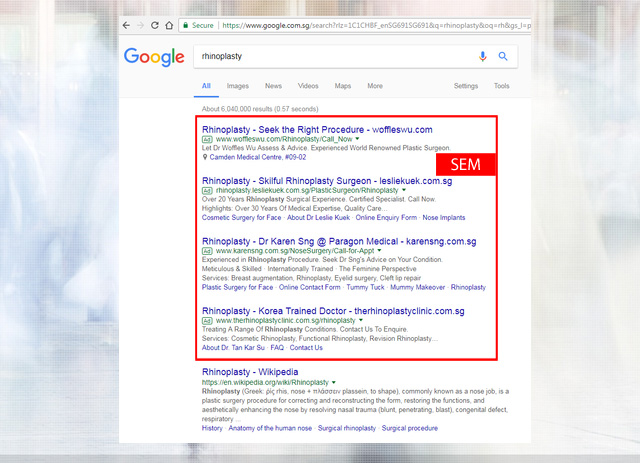Switch to the Videos tab
The image size is (640, 463).
(308, 86)
